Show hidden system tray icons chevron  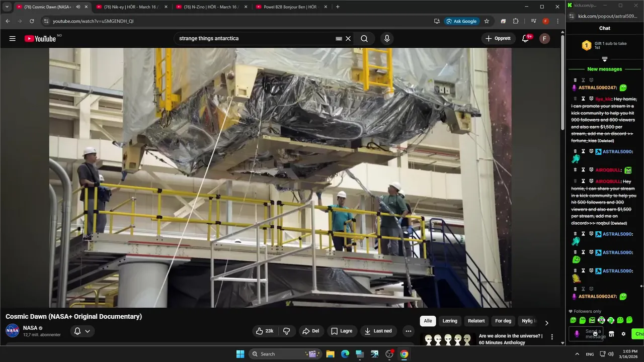pos(577,354)
